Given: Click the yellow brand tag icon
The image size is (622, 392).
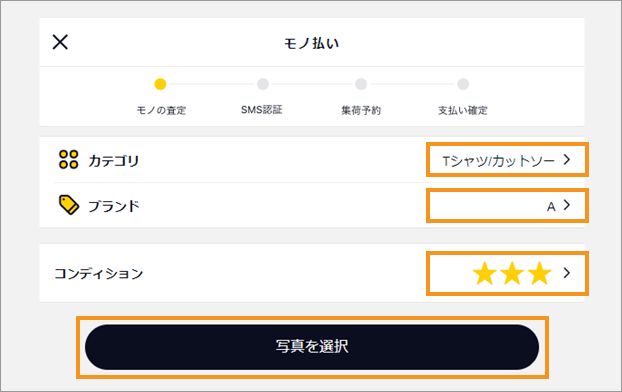Looking at the screenshot, I should [x=69, y=205].
